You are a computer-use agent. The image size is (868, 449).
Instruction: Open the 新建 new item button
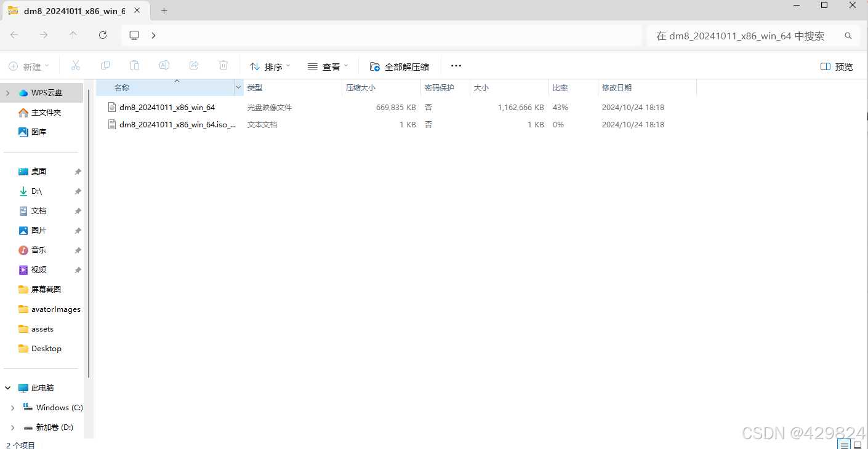[x=28, y=65]
